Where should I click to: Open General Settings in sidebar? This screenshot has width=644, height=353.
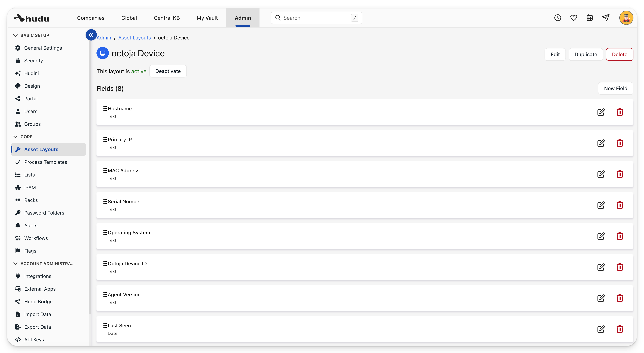[48, 48]
